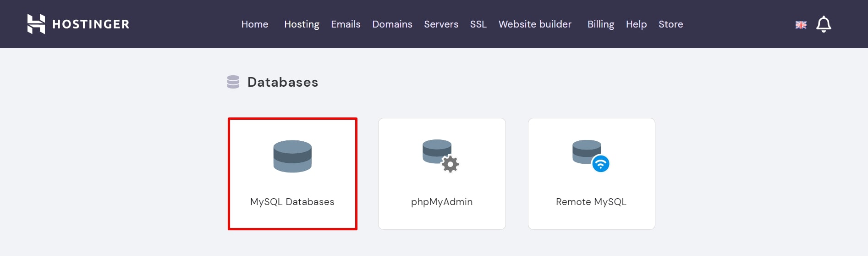Open the Store menu
Viewport: 868px width, 256px height.
coord(670,24)
